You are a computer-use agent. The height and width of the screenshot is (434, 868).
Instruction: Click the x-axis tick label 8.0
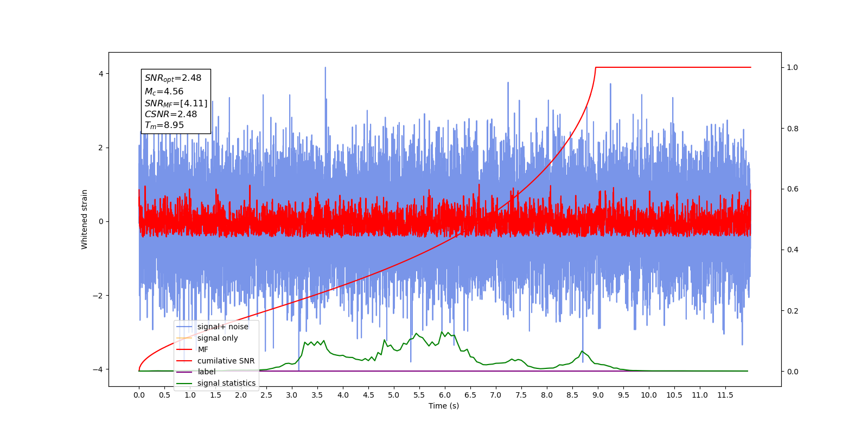pos(547,395)
